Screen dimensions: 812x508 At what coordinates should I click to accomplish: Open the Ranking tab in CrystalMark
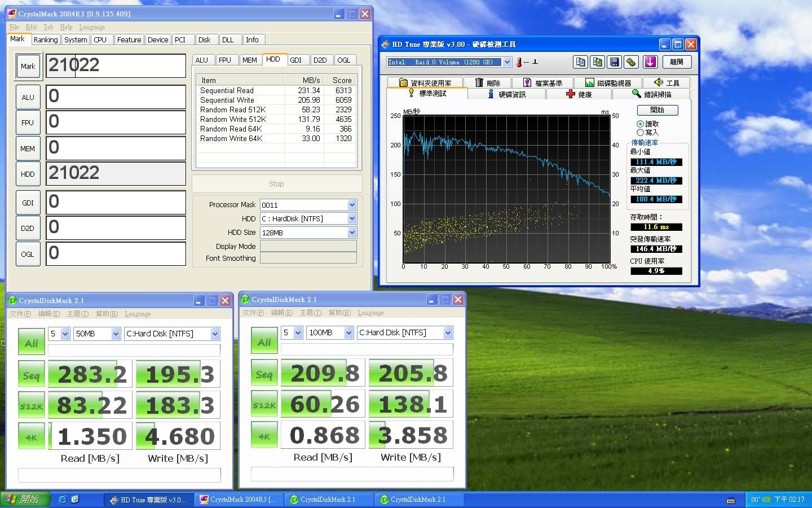point(46,40)
